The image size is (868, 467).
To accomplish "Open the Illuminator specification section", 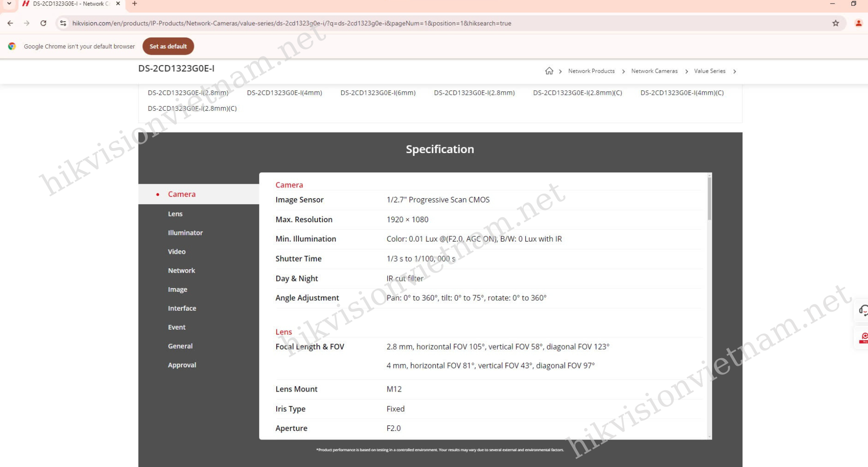I will coord(185,233).
